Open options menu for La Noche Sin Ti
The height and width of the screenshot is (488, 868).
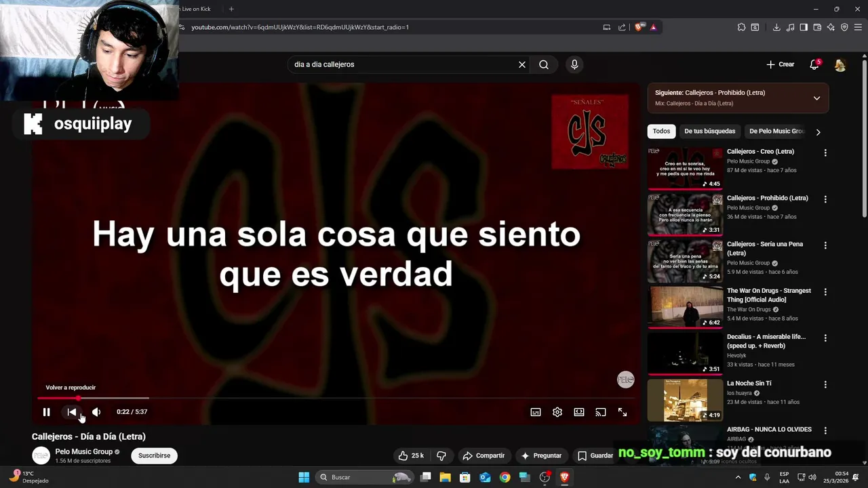825,384
